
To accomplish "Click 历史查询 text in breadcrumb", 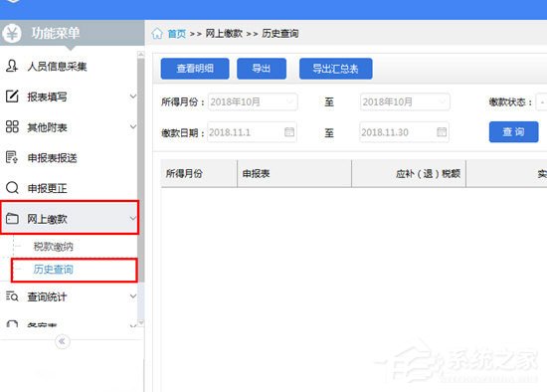I will click(280, 34).
